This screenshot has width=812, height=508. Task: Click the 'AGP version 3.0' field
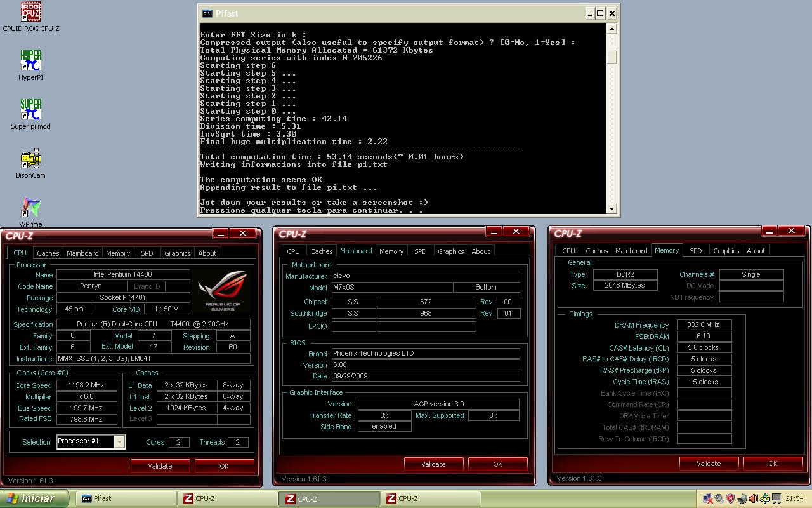click(438, 404)
